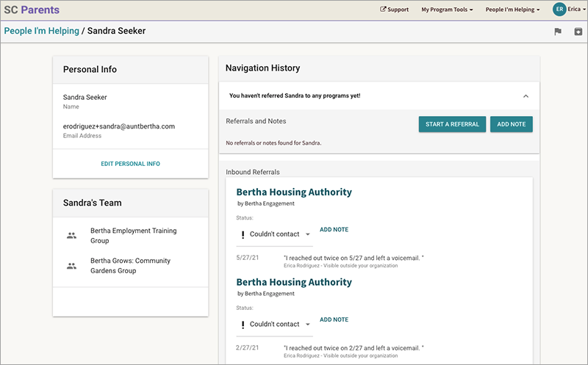Click group icon beside Bertha Employment Training Group
Image resolution: width=588 pixels, height=365 pixels.
[71, 236]
